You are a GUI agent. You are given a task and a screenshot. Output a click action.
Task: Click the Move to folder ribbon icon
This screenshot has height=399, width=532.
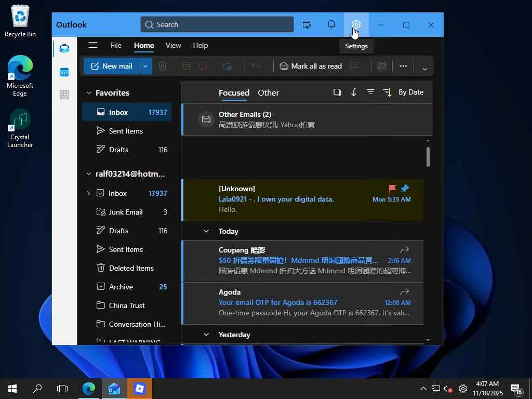tap(227, 66)
